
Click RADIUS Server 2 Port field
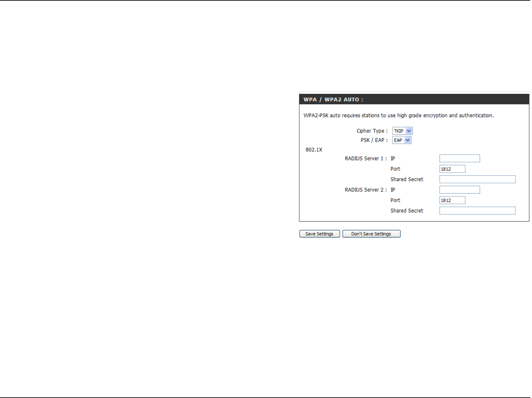coord(452,200)
